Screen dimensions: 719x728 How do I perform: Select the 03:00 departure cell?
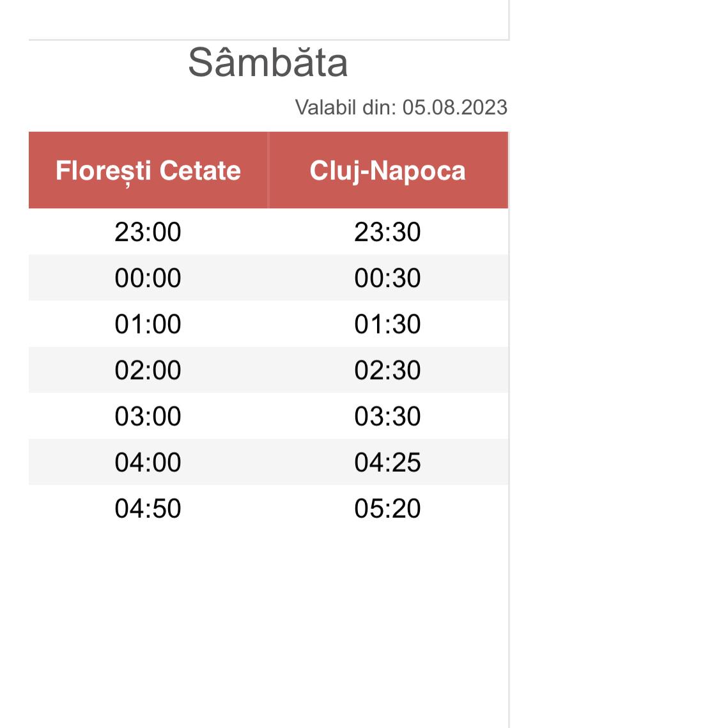[148, 416]
